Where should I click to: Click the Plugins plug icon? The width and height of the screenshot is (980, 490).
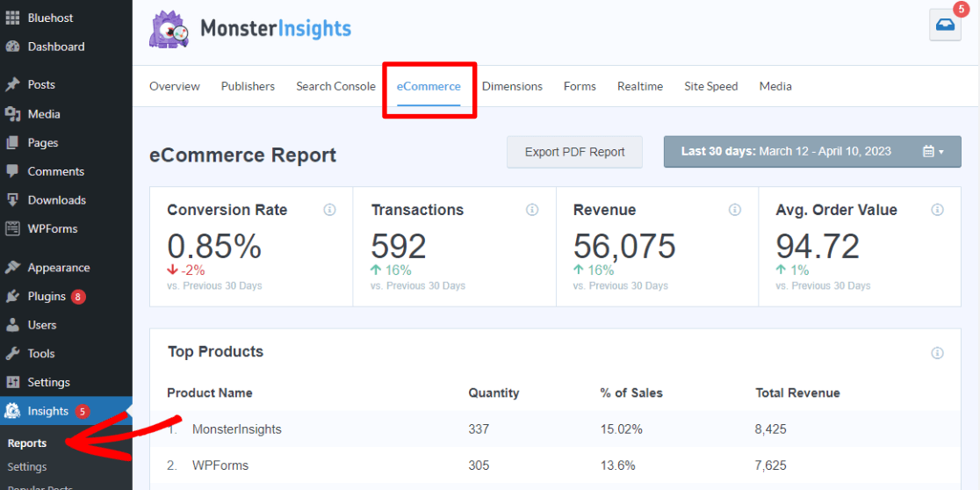pyautogui.click(x=12, y=296)
